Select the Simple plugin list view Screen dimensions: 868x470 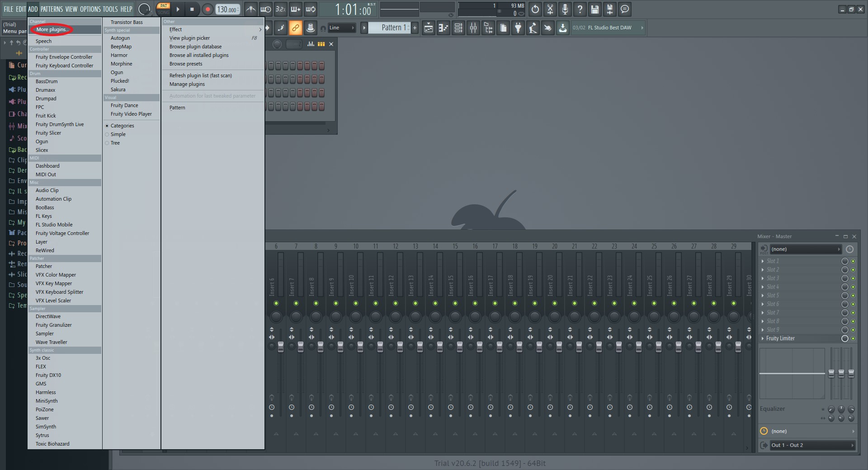pos(117,134)
